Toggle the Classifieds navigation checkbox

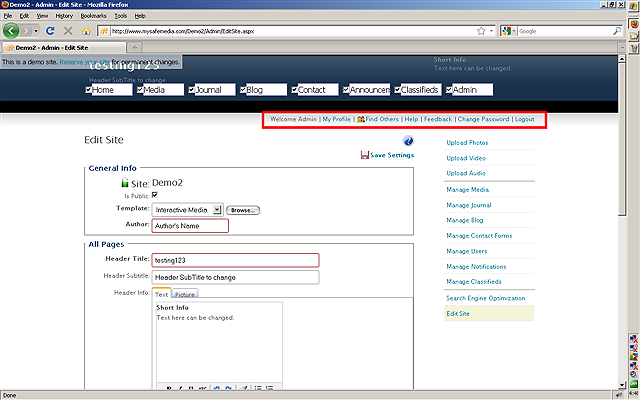(x=397, y=90)
